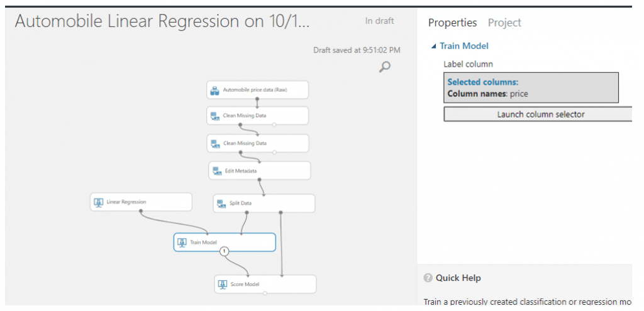Click the Automobile price data output port
This screenshot has height=311, width=644.
(257, 99)
